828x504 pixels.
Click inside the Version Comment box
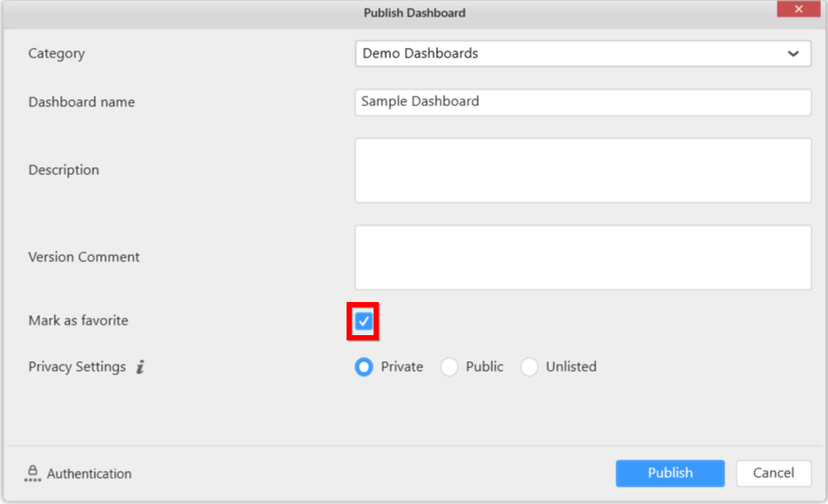583,258
